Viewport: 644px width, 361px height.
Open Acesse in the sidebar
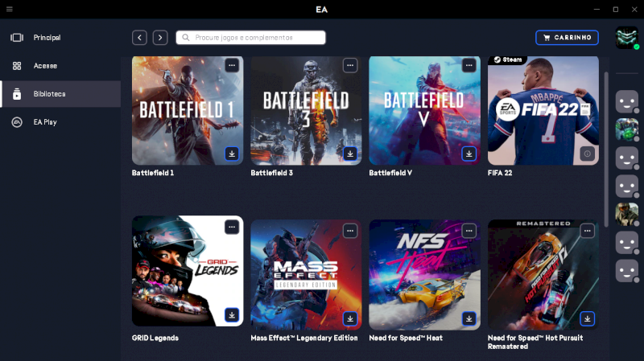(x=61, y=66)
